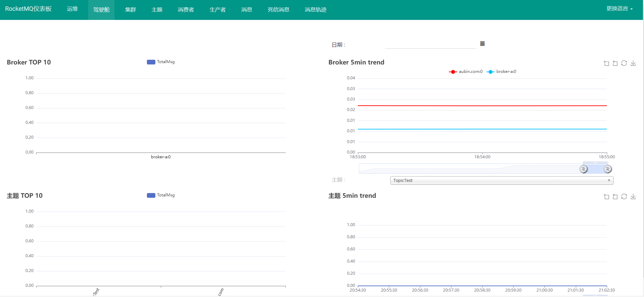This screenshot has height=297, width=644.
Task: Click the broker-a:0 x-axis label in Broker TOP 10
Action: pyautogui.click(x=161, y=157)
